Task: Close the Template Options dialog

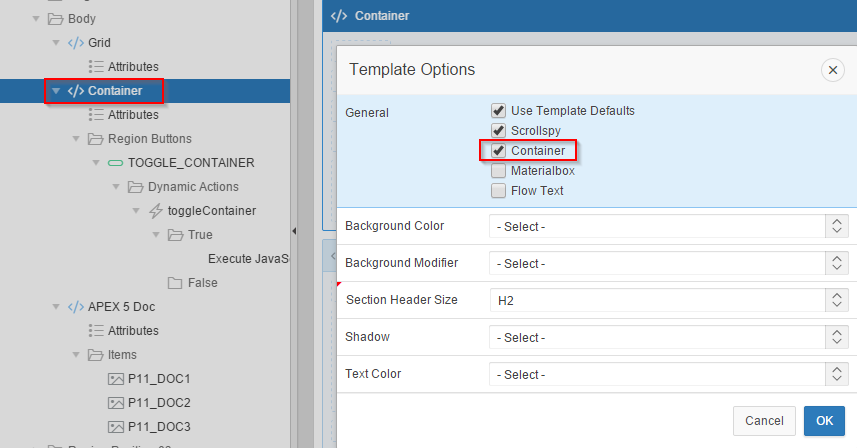Action: click(831, 70)
